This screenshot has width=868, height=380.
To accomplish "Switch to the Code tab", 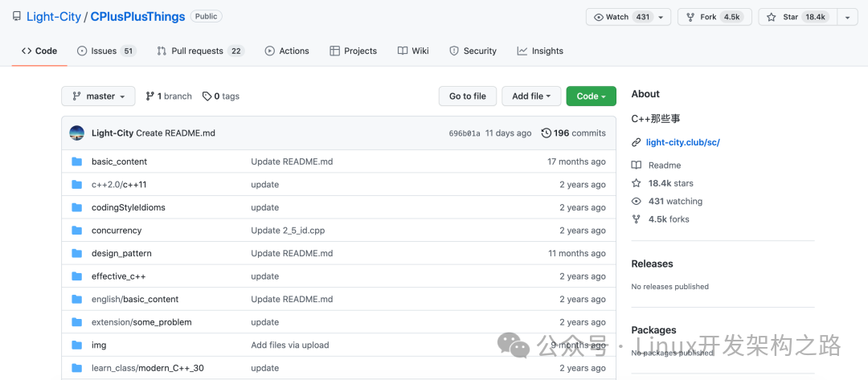I will click(x=39, y=51).
